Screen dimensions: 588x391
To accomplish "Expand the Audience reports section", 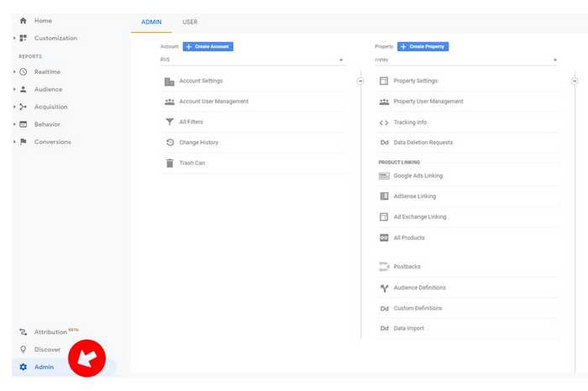I will click(14, 90).
